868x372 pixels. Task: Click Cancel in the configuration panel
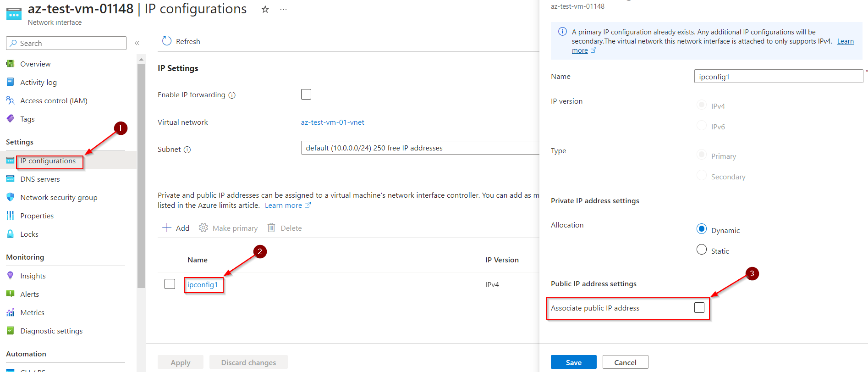click(x=625, y=362)
